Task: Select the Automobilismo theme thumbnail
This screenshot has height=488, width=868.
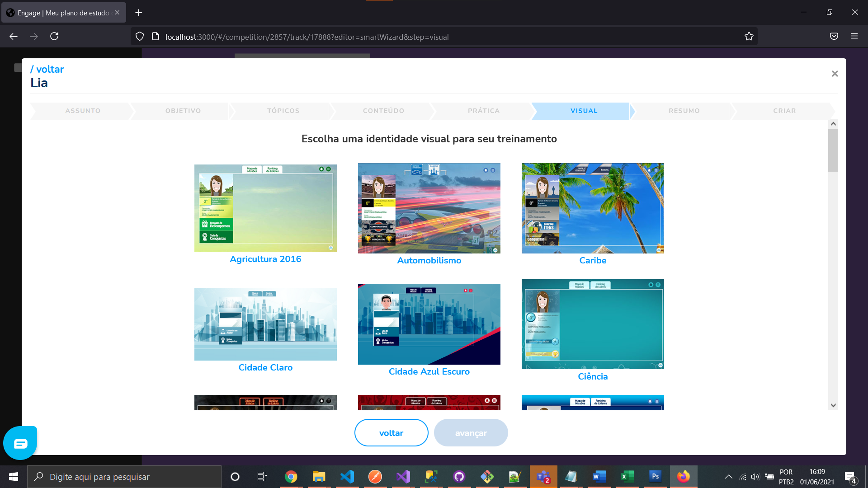Action: click(x=429, y=208)
